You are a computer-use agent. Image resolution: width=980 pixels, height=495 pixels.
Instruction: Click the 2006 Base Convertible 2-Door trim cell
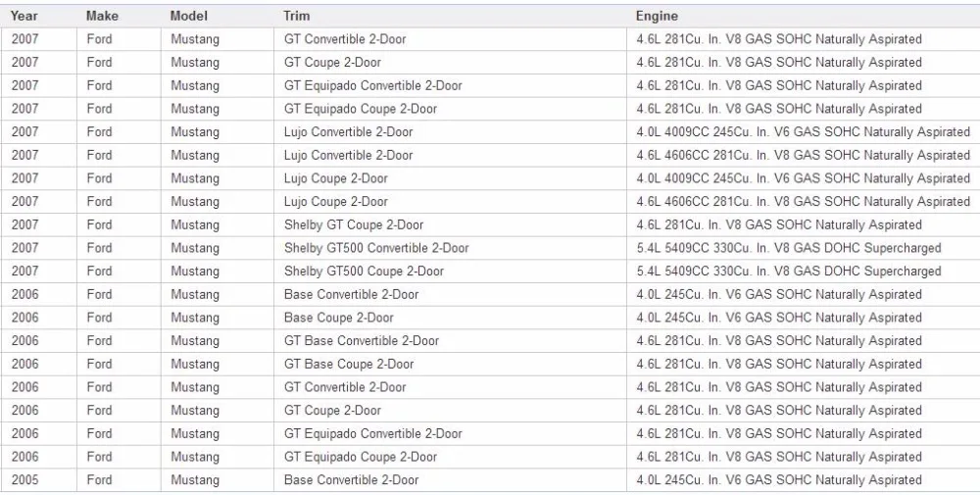click(x=450, y=294)
